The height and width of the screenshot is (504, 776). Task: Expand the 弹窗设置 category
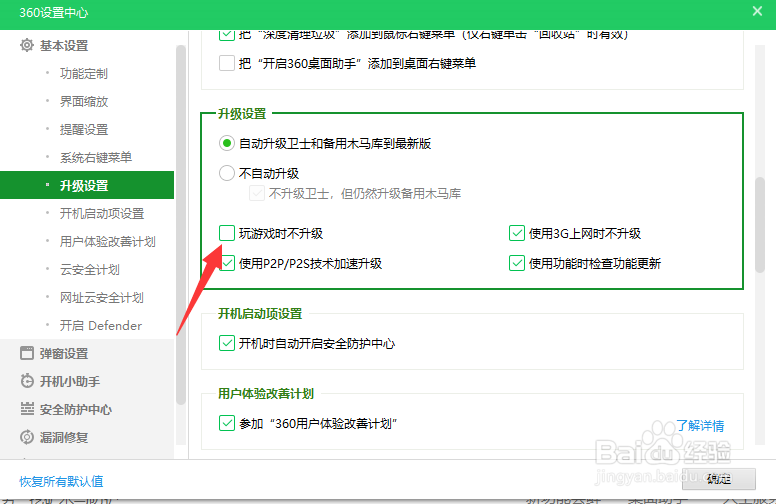coord(64,353)
